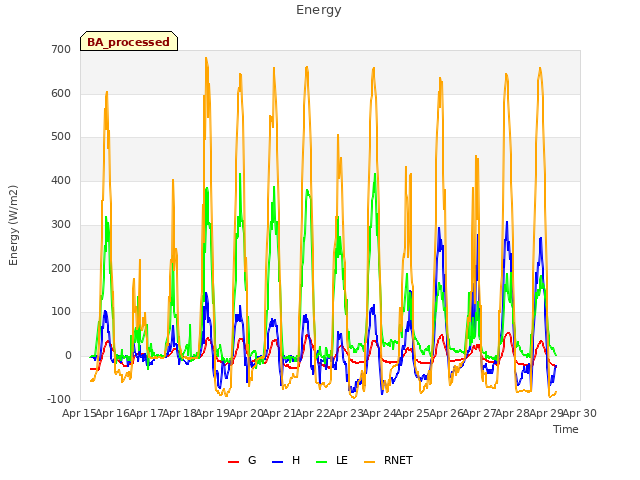Click the 100 y-axis tick label
The height and width of the screenshot is (480, 640).
(61, 312)
